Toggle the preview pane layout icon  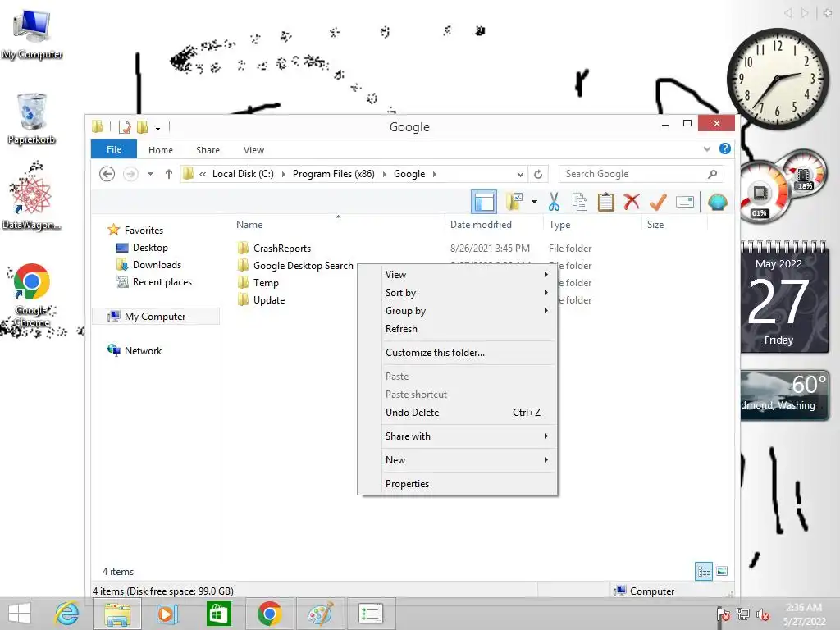[x=484, y=202]
